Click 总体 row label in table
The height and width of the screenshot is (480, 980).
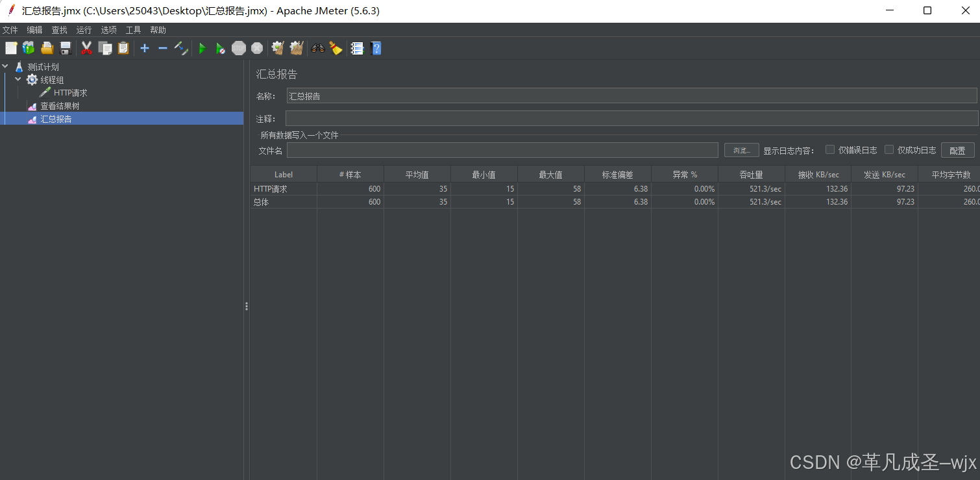(261, 202)
